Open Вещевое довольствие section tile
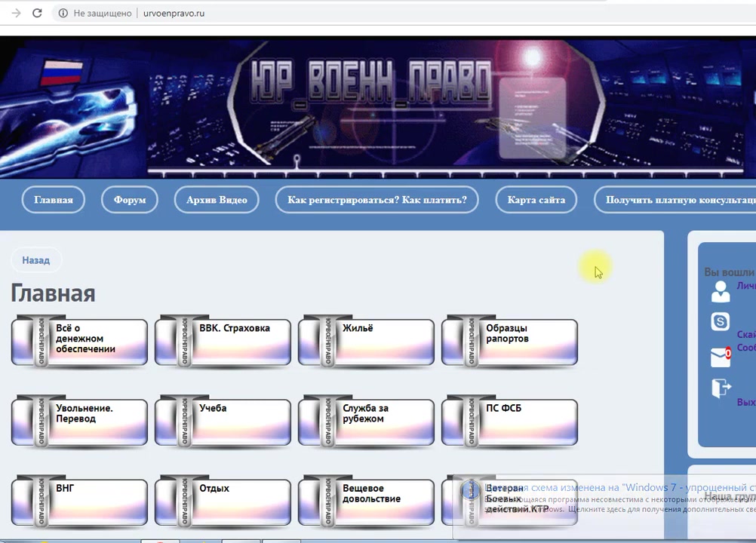The height and width of the screenshot is (543, 756). pos(366,501)
